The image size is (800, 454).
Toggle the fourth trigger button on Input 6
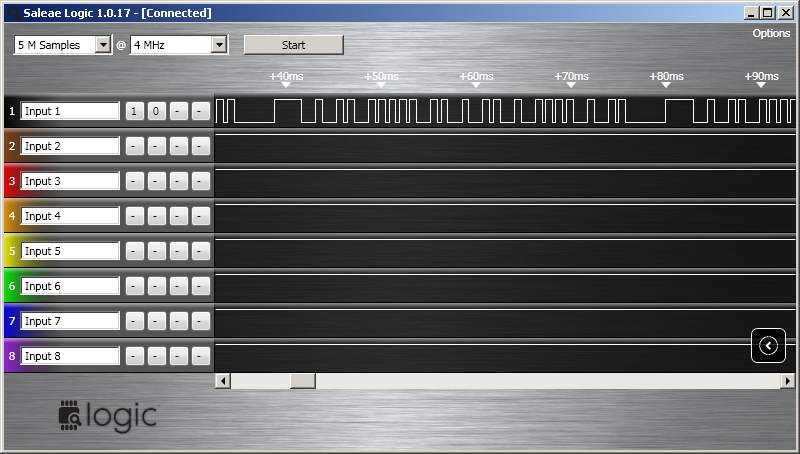pyautogui.click(x=201, y=286)
